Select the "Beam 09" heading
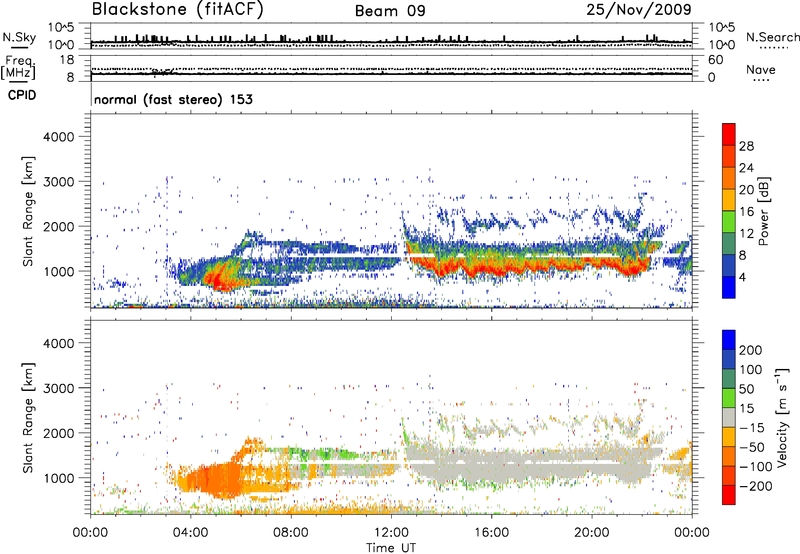Image resolution: width=800 pixels, height=554 pixels. coord(390,11)
